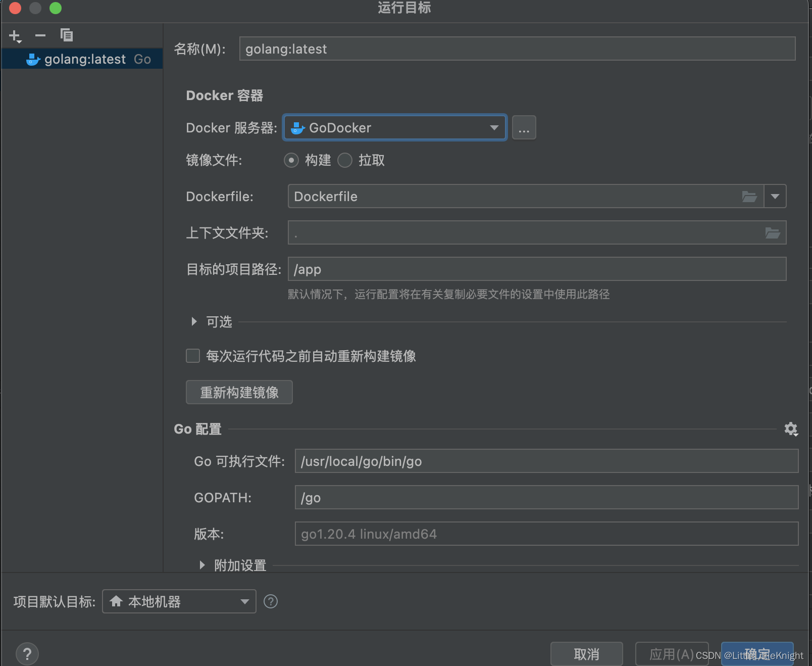This screenshot has height=666, width=812.
Task: Duplicate the golang:latest run target
Action: click(x=66, y=35)
